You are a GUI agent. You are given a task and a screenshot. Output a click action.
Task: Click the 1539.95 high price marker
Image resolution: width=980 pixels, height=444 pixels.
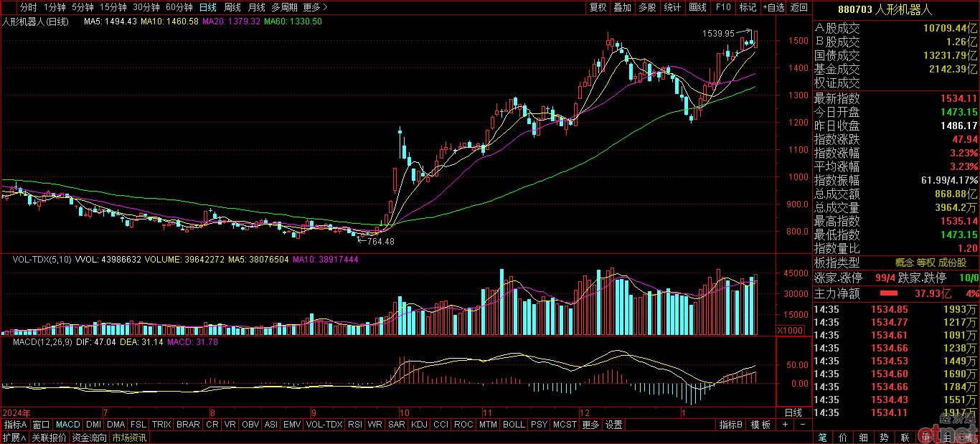click(719, 33)
